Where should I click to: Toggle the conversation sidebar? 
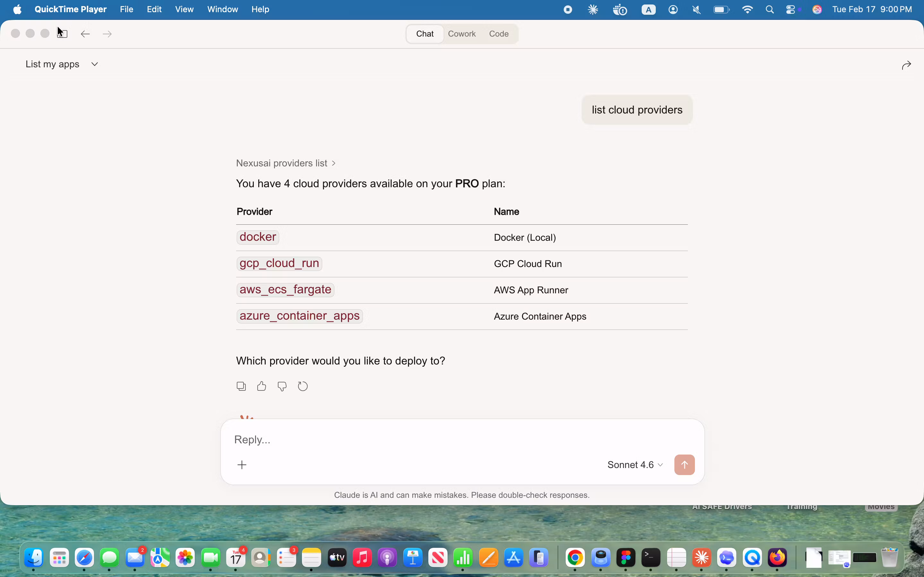click(x=62, y=34)
